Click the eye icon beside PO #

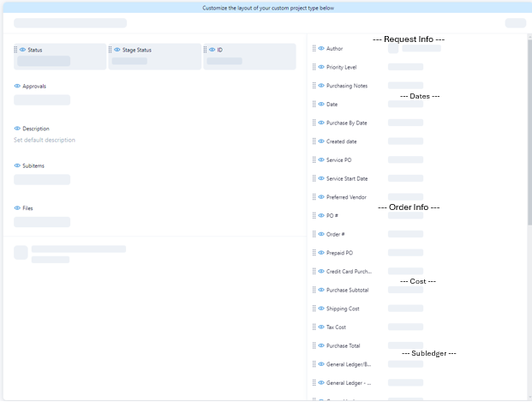pyautogui.click(x=321, y=215)
